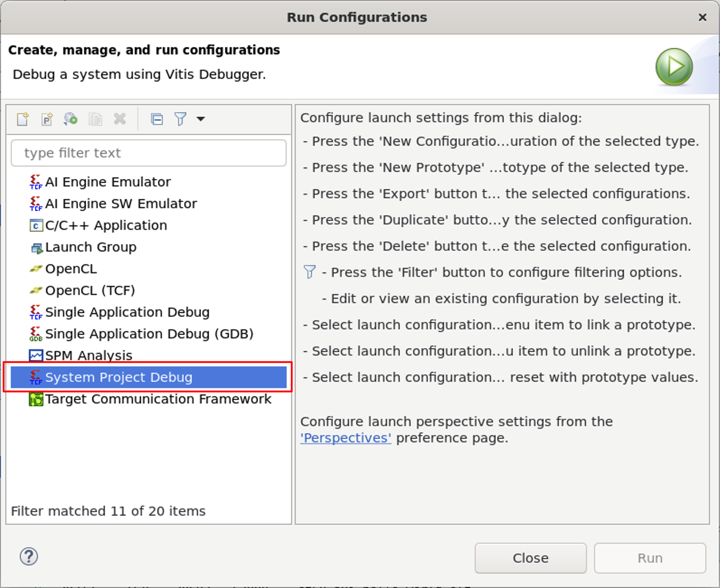Select Target Communication Framework entry
The width and height of the screenshot is (720, 588).
158,399
